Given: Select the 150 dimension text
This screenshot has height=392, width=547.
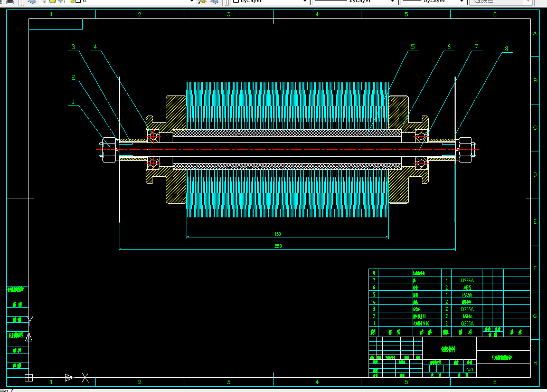Looking at the screenshot, I should [x=278, y=234].
